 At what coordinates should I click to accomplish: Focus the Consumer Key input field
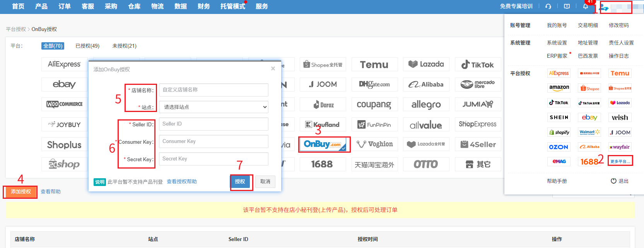click(214, 141)
